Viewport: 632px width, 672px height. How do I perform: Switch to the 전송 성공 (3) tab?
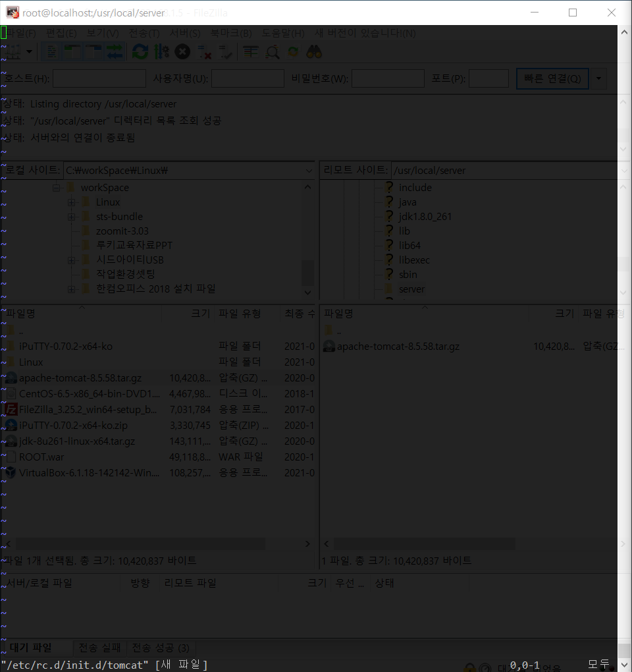pyautogui.click(x=161, y=648)
